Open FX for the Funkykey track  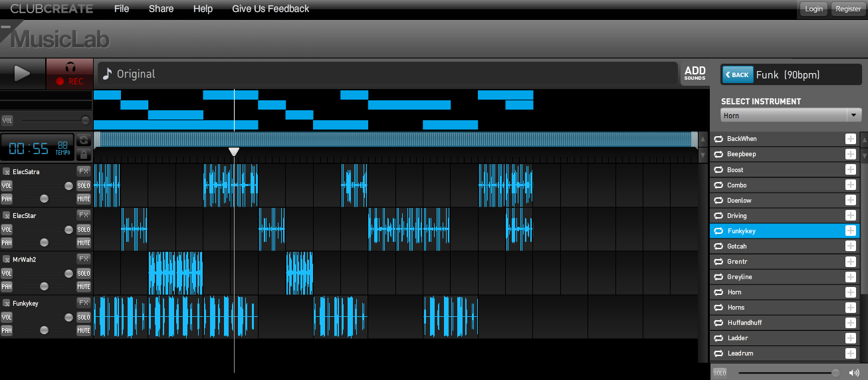pyautogui.click(x=84, y=302)
